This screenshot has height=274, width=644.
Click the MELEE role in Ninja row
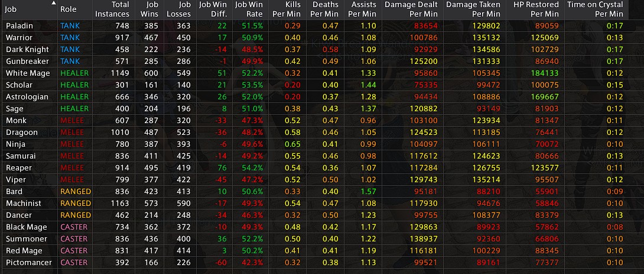tap(72, 144)
